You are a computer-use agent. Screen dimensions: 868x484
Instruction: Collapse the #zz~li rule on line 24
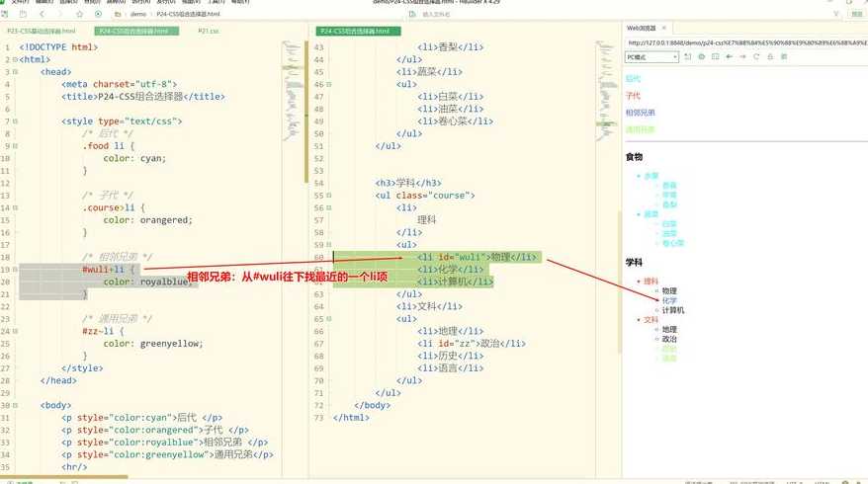16,331
